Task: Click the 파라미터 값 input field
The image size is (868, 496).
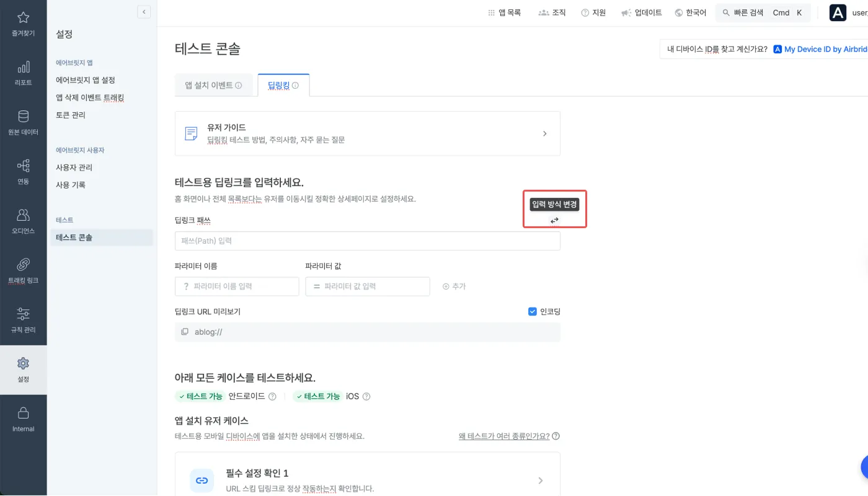Action: (368, 286)
